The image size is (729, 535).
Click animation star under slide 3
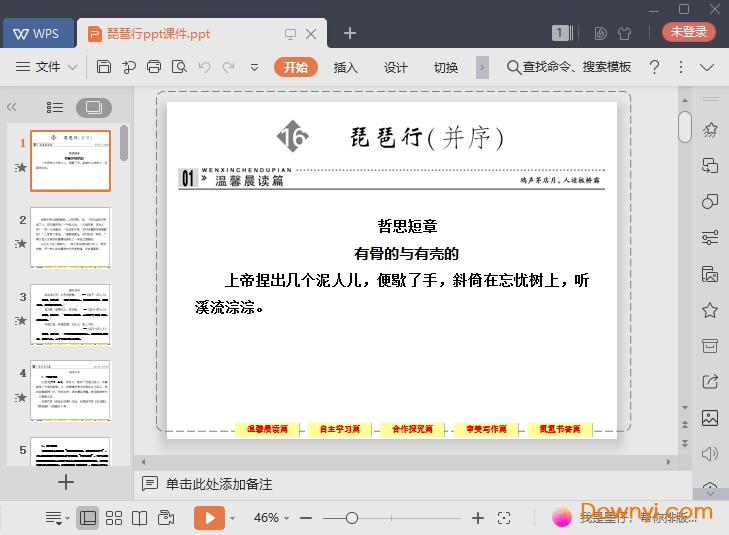tap(20, 321)
